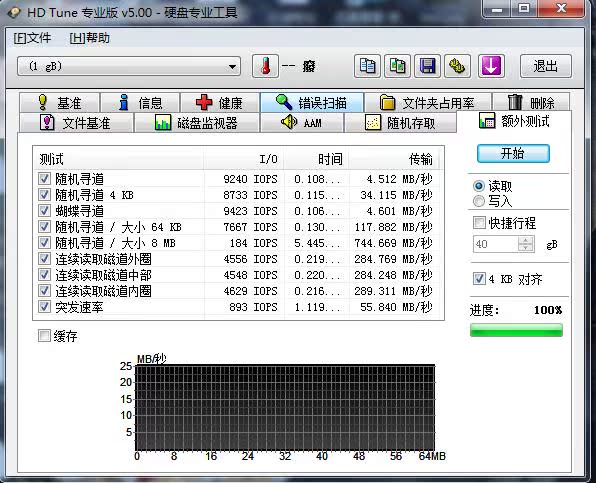Click the 744.669 MB/秒 value
Viewport: 596px width, 483px height.
click(393, 243)
